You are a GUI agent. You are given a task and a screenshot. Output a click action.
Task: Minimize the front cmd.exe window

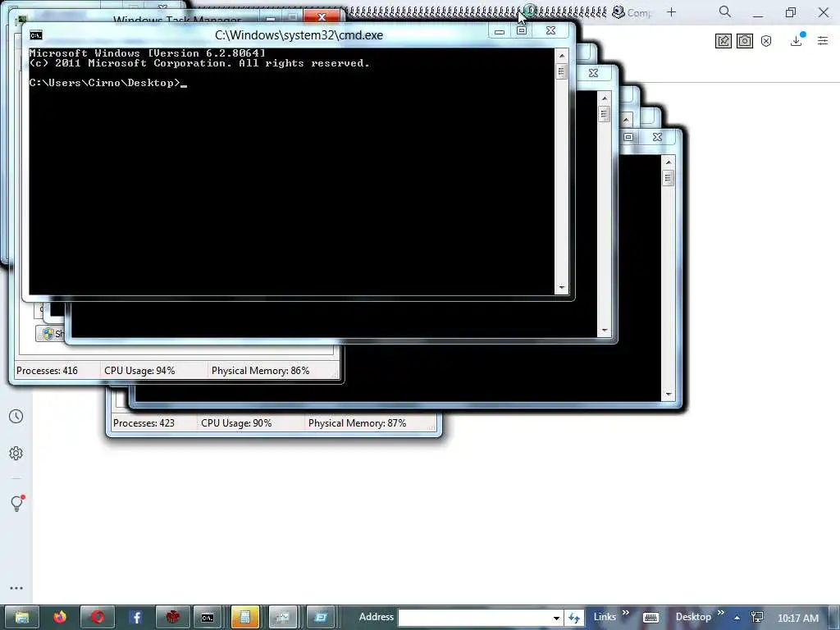(500, 32)
